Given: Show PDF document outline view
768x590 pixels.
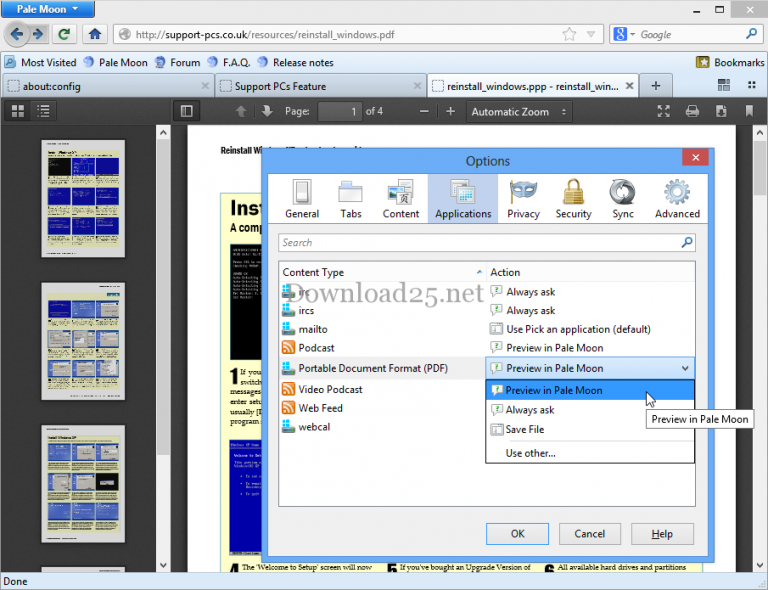Looking at the screenshot, I should (44, 111).
